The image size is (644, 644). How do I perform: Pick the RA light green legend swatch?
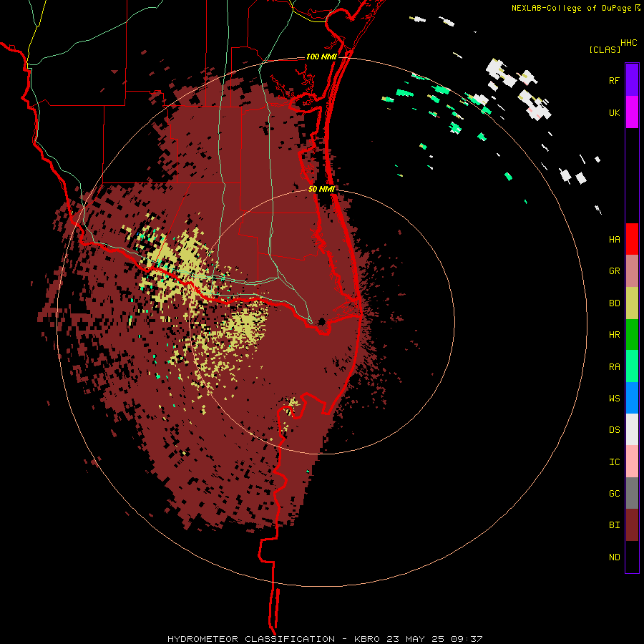click(x=632, y=366)
